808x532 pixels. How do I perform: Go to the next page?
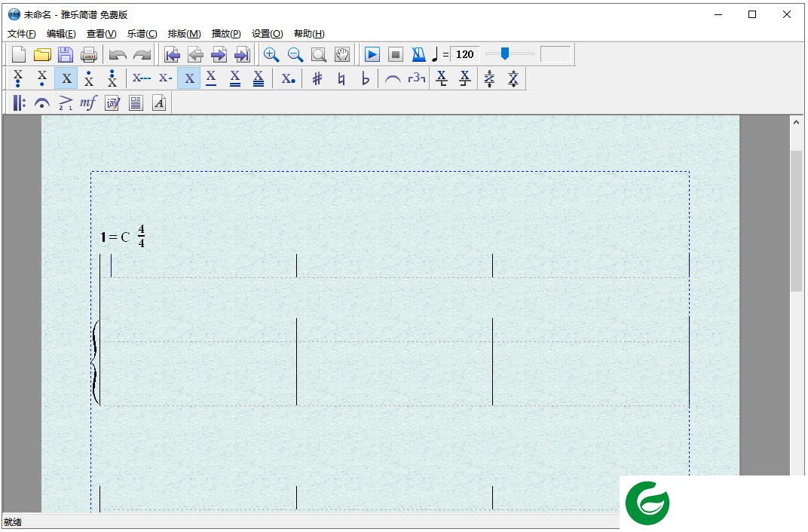pyautogui.click(x=219, y=54)
